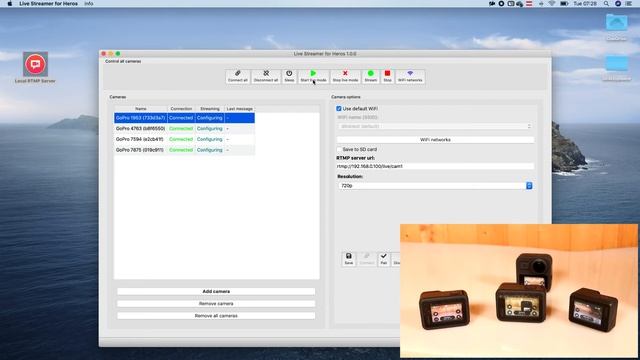Screen dimensions: 640x360
Task: Open Local RTMP Server desktop icon
Action: pos(36,68)
